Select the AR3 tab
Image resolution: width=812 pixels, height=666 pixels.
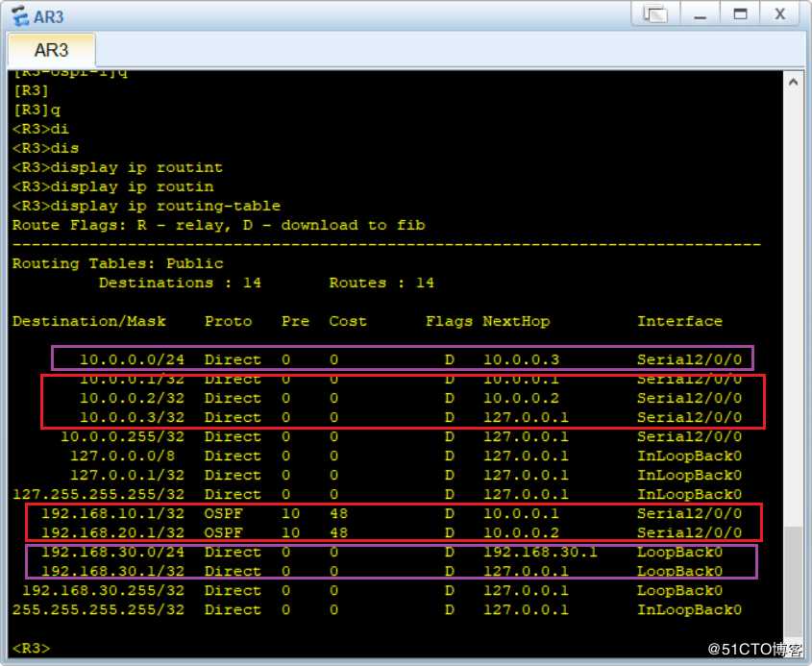click(x=51, y=50)
